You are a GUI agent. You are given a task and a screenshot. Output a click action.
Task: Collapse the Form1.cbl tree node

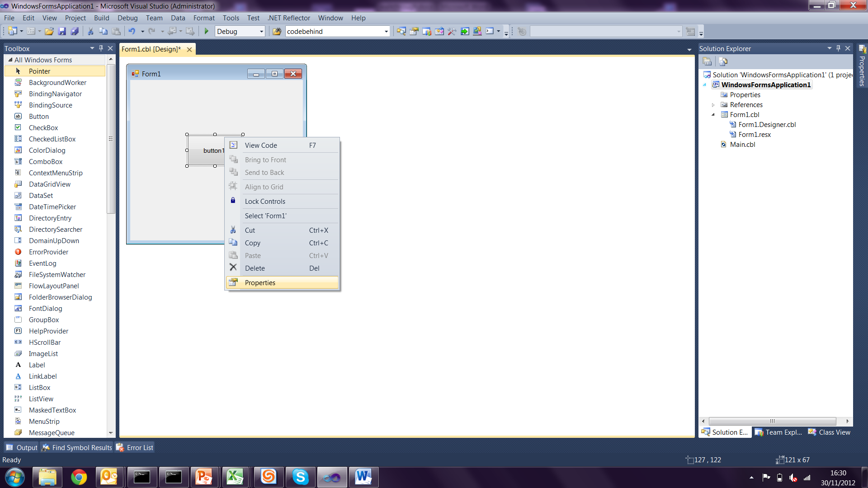713,115
